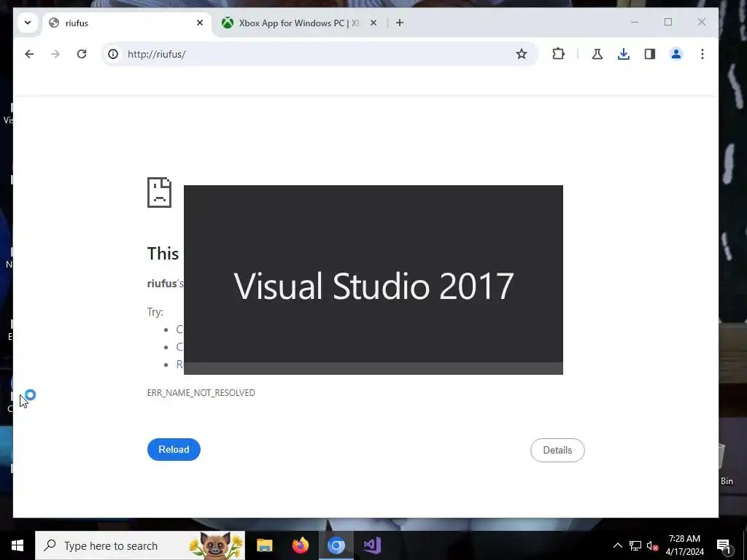
Task: Open the Chrome profile menu
Action: tap(676, 54)
